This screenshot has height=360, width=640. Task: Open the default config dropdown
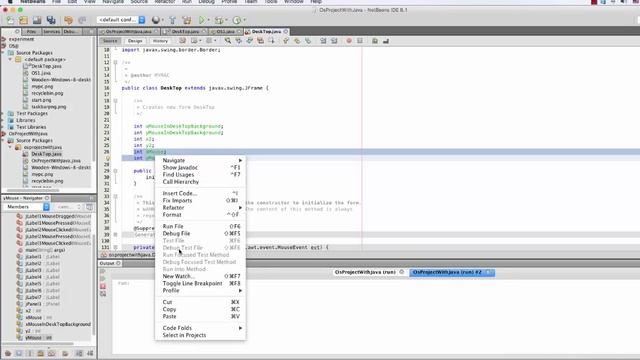click(142, 20)
